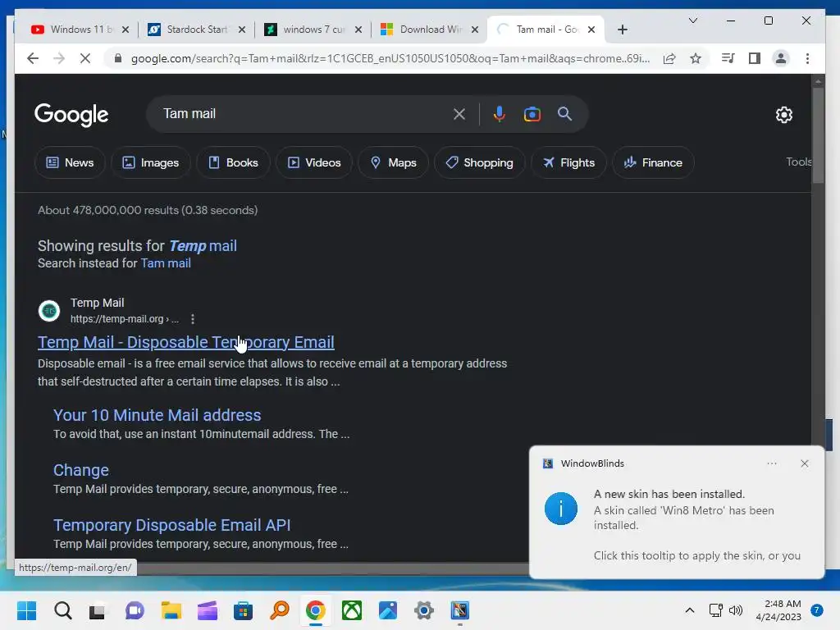Image resolution: width=840 pixels, height=630 pixels.
Task: Open the media control button
Action: [x=728, y=58]
